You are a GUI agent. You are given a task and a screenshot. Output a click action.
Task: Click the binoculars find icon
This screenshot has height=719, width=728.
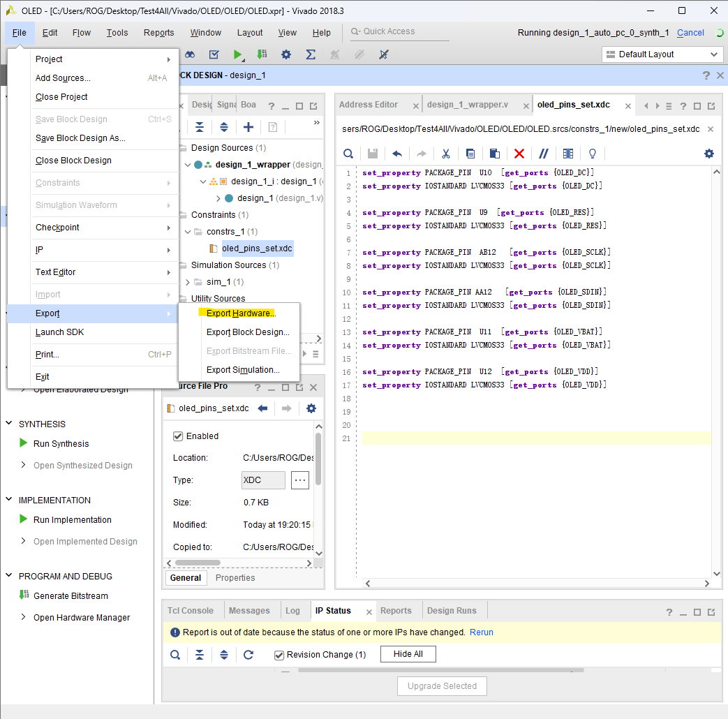[x=190, y=55]
